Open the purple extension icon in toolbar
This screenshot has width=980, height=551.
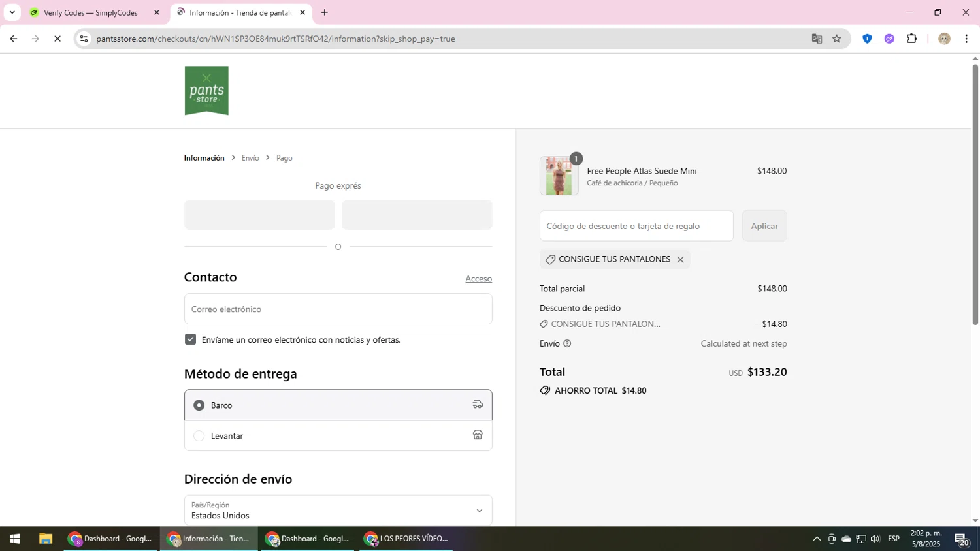coord(889,39)
